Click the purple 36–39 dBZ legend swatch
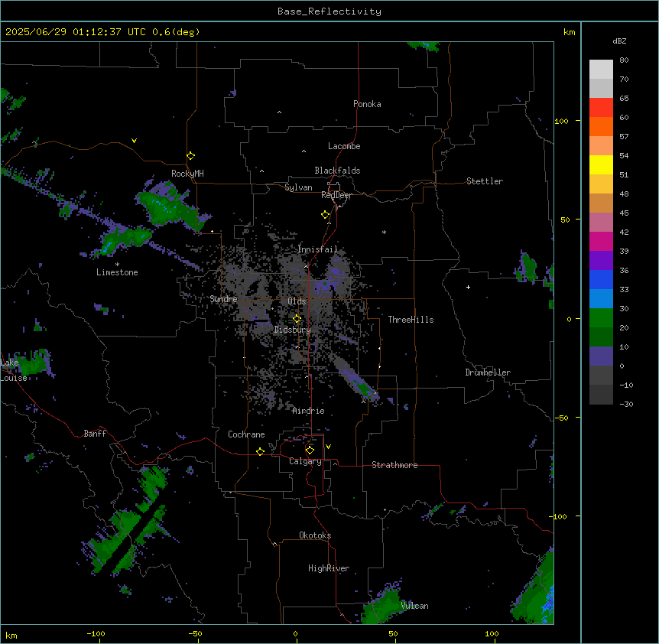The width and height of the screenshot is (659, 644). (601, 261)
